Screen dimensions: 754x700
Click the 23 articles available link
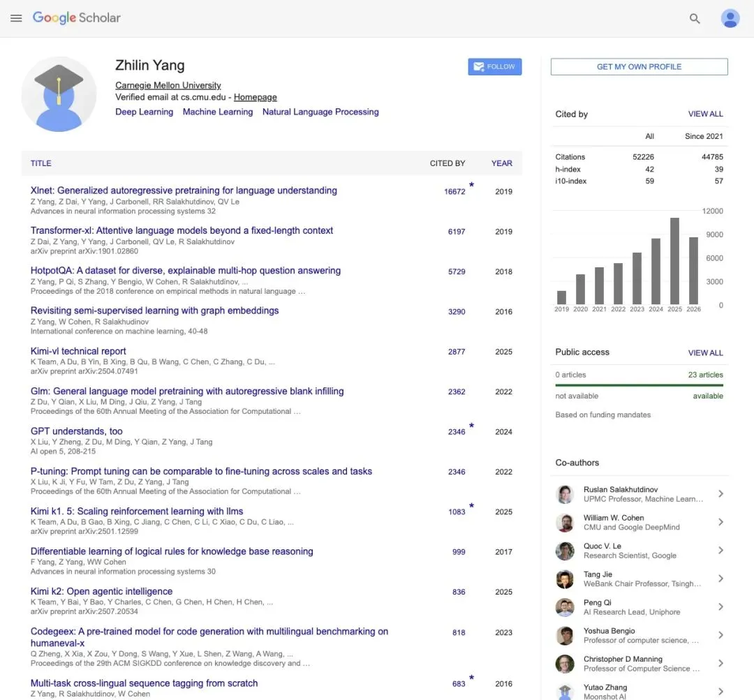click(x=705, y=375)
